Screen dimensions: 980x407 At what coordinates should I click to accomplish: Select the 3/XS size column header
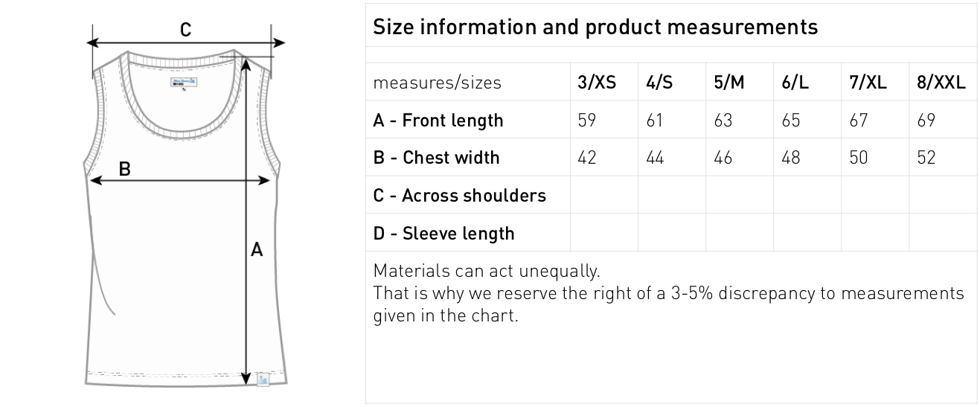[x=597, y=83]
